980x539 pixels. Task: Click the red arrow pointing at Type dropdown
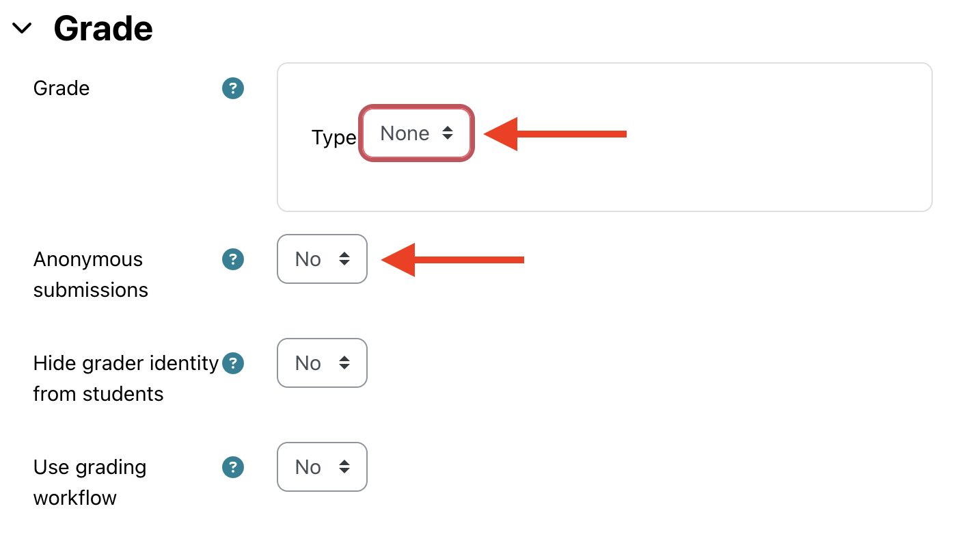(554, 134)
